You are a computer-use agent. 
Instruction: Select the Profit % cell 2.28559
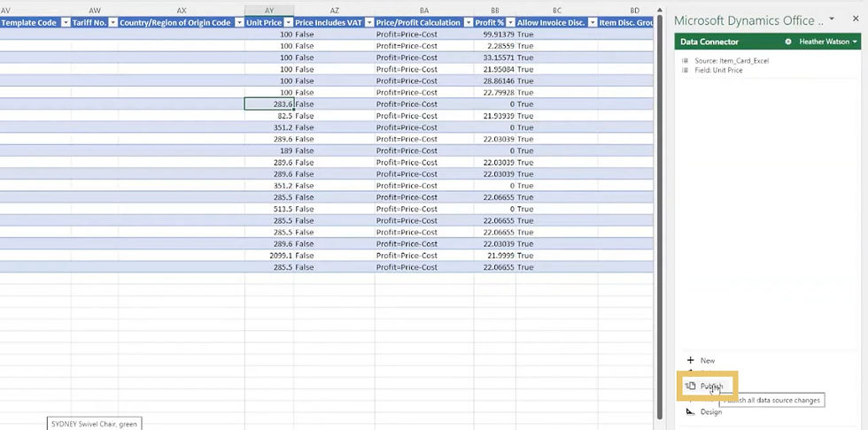pyautogui.click(x=495, y=46)
